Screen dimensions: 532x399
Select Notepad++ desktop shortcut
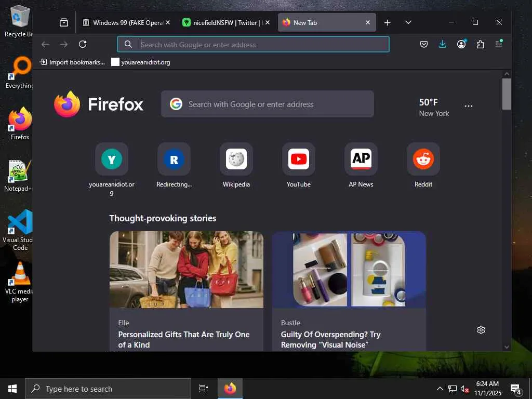(18, 176)
